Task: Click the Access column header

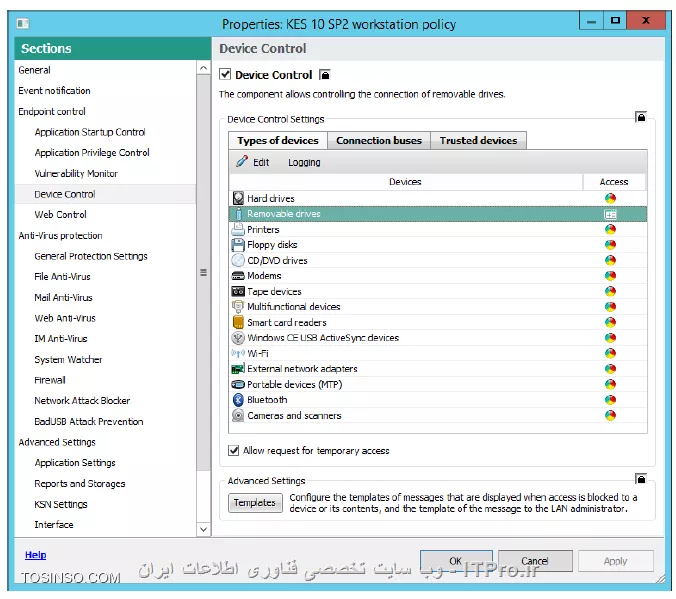Action: pos(614,182)
